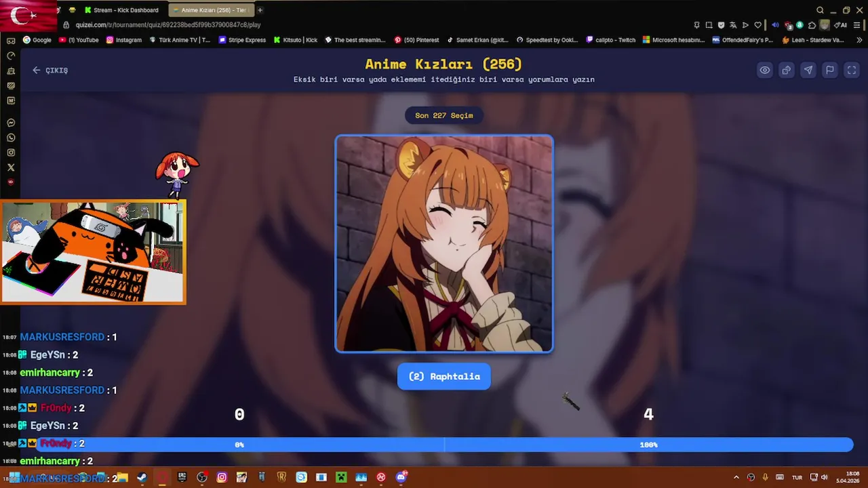
Task: Show hidden system tray icons
Action: coord(736,477)
